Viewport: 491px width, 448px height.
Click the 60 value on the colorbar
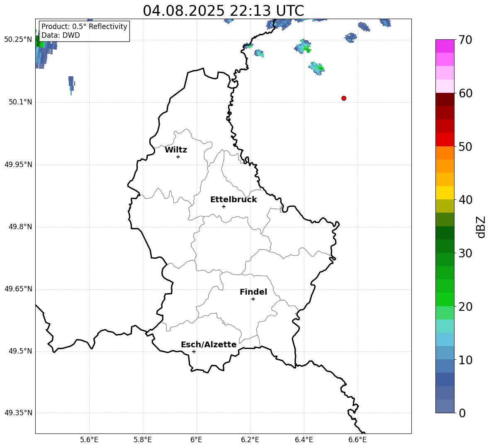click(465, 93)
